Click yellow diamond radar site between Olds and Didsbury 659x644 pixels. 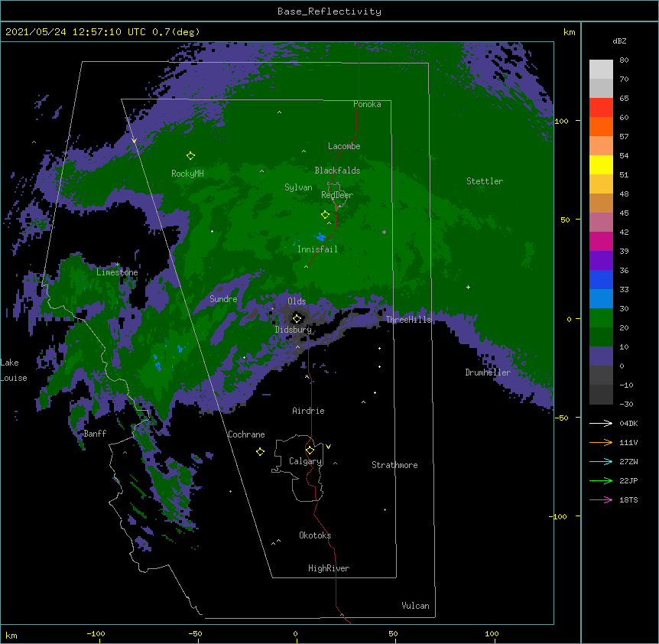coord(297,318)
